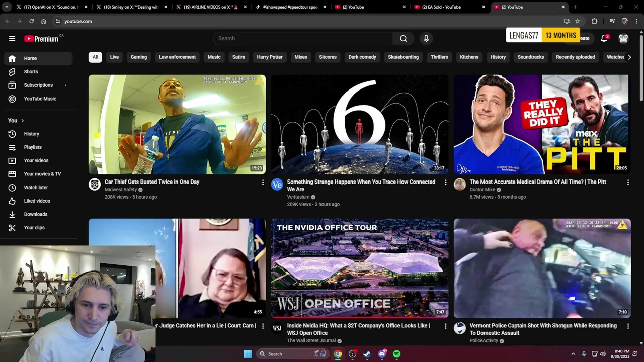Image resolution: width=644 pixels, height=362 pixels.
Task: Open the Windows Start menu
Action: pyautogui.click(x=248, y=354)
